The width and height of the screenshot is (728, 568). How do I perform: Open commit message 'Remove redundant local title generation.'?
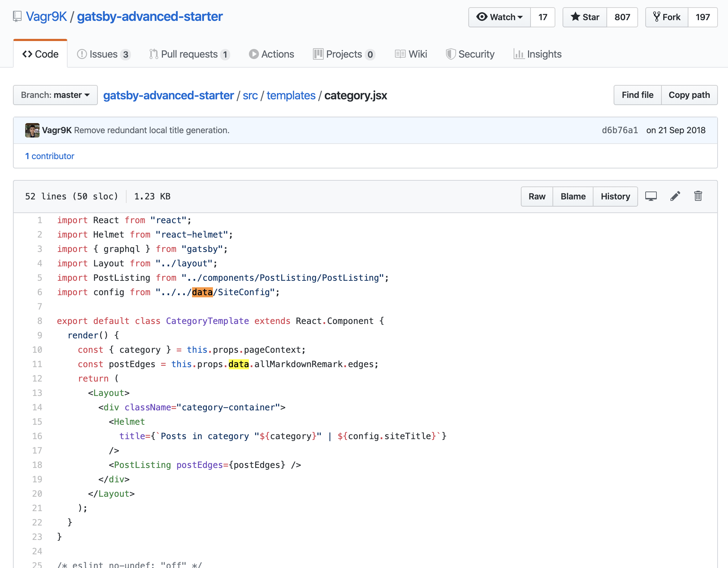tap(152, 130)
